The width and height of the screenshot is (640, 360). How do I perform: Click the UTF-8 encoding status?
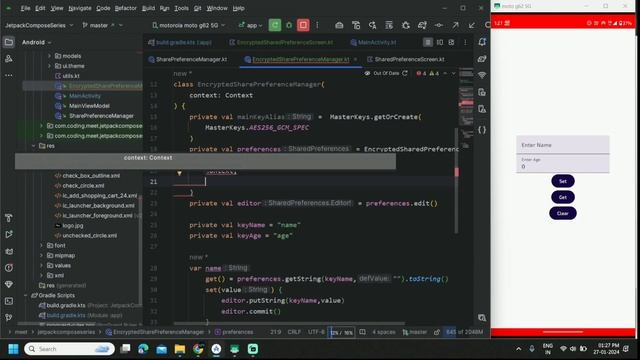pyautogui.click(x=316, y=332)
